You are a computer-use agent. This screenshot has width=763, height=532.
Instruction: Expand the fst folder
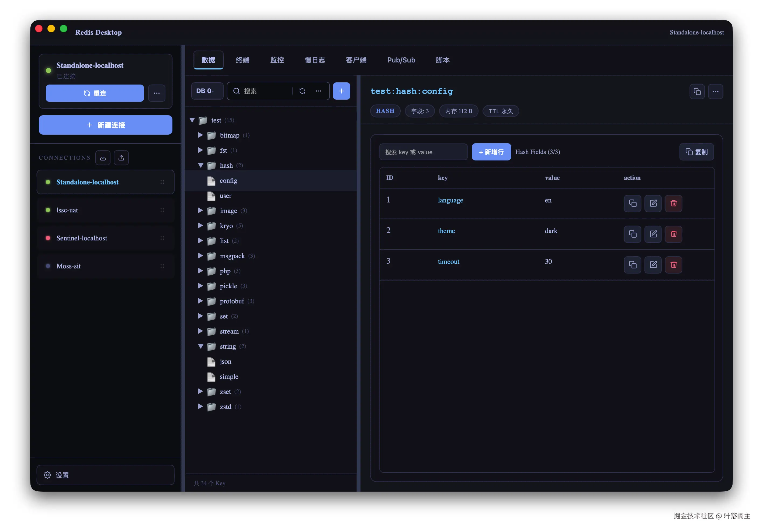200,150
